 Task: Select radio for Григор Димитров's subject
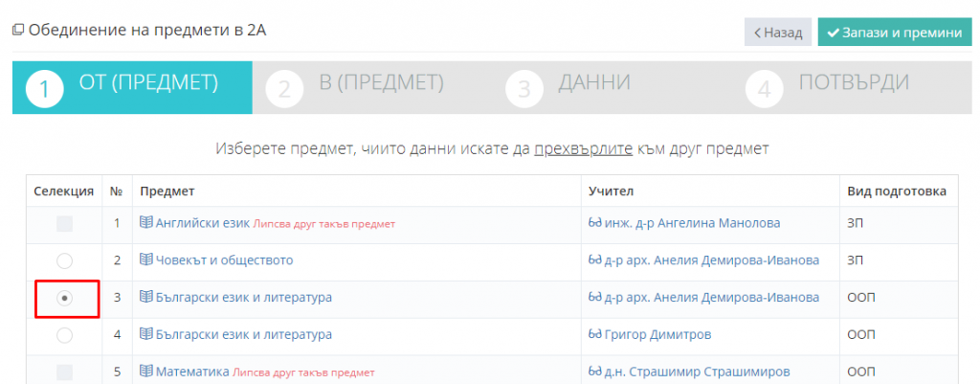pos(64,336)
